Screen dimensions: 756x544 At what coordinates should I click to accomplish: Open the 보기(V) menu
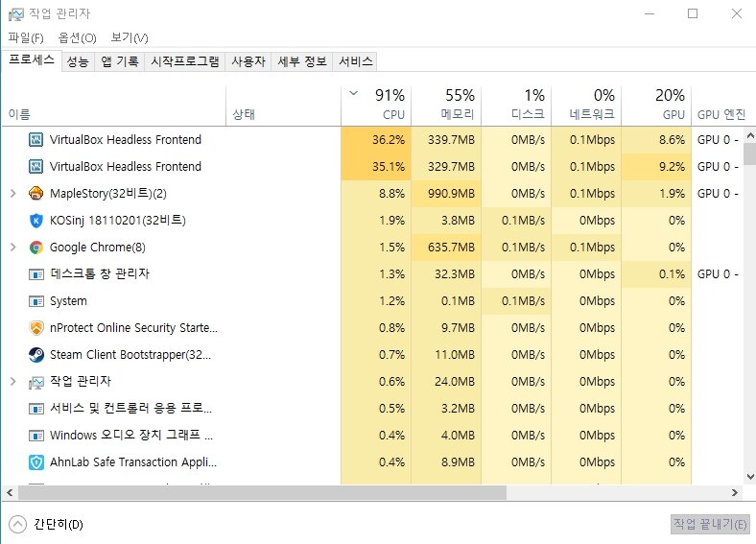pos(130,37)
